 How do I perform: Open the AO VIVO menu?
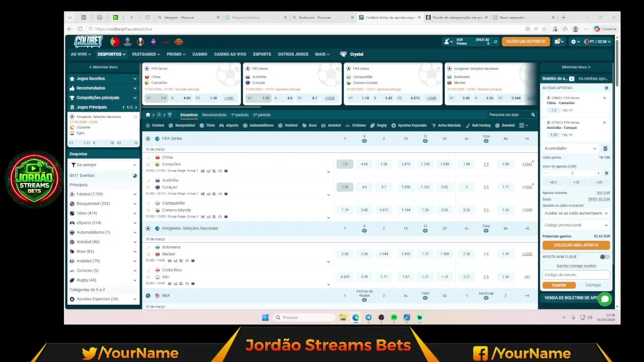point(80,54)
